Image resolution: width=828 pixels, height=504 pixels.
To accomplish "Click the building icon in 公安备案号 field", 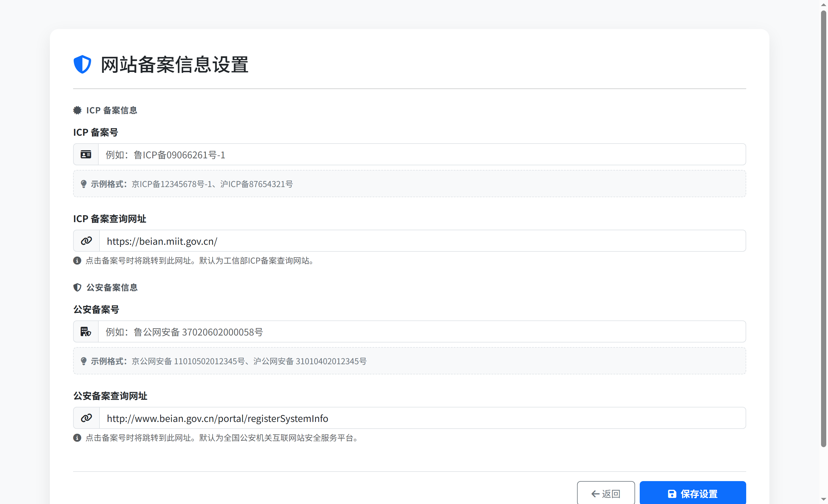I will [86, 332].
